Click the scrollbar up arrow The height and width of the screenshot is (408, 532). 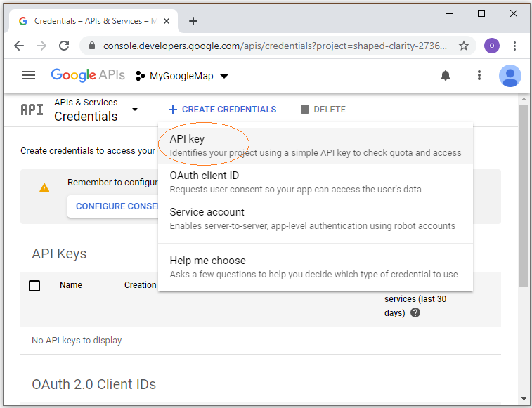click(524, 99)
